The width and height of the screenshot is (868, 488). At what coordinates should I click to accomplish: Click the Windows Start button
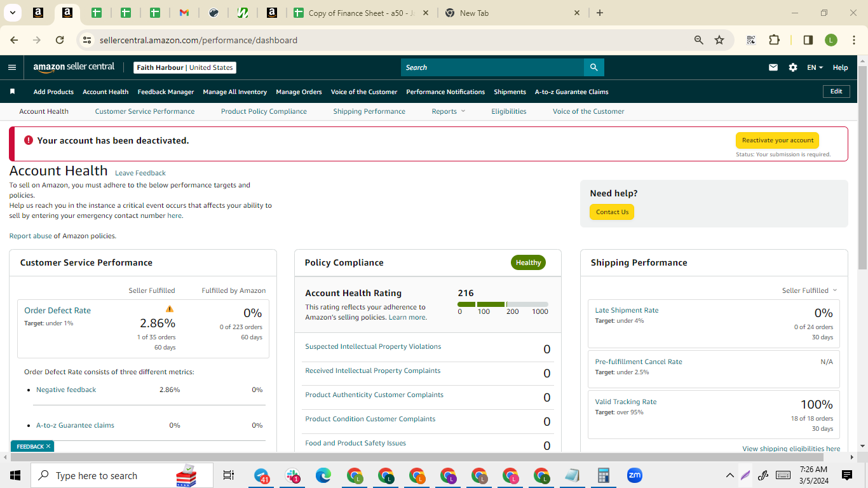point(15,475)
